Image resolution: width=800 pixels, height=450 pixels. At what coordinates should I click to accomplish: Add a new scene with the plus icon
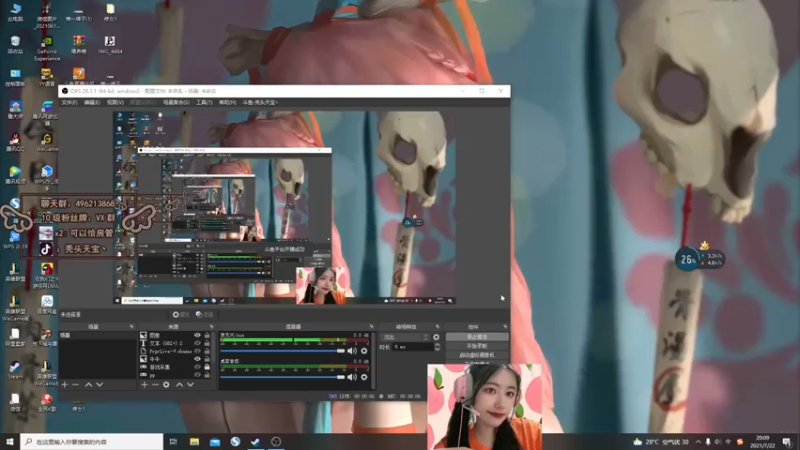tap(65, 385)
